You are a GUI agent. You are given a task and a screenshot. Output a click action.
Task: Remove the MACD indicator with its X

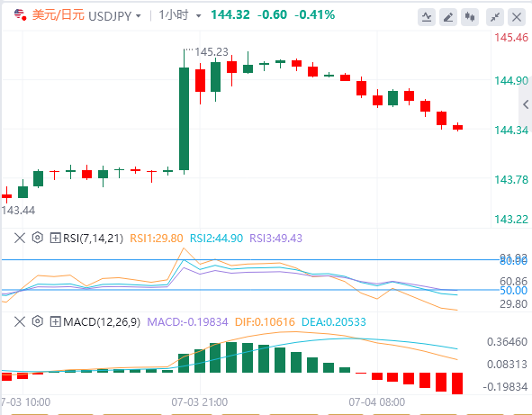point(20,321)
